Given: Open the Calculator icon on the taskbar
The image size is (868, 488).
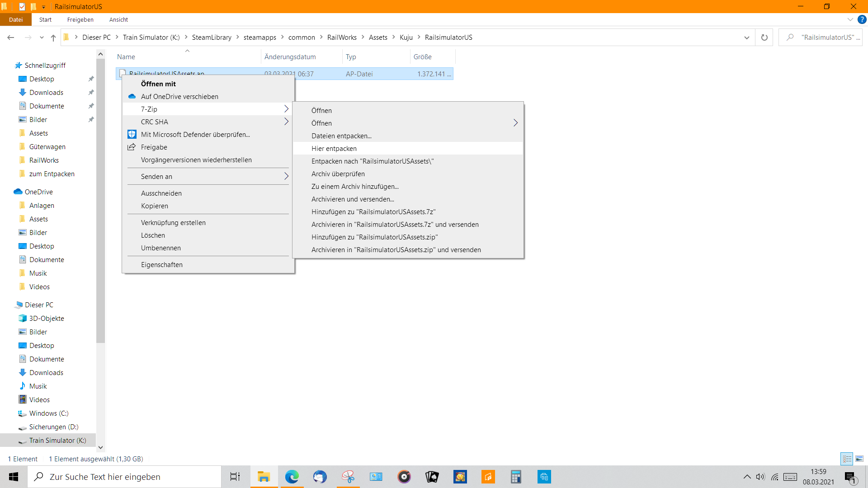Looking at the screenshot, I should (x=516, y=477).
